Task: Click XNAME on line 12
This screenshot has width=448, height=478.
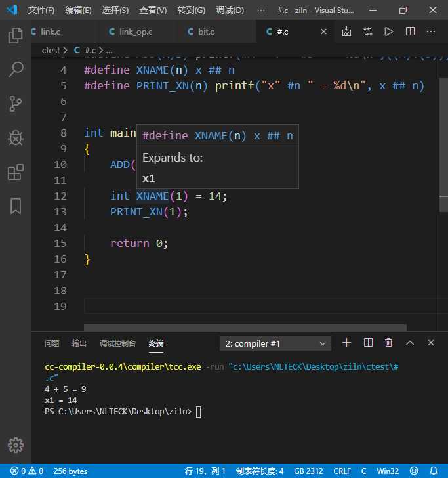Action: tap(152, 196)
